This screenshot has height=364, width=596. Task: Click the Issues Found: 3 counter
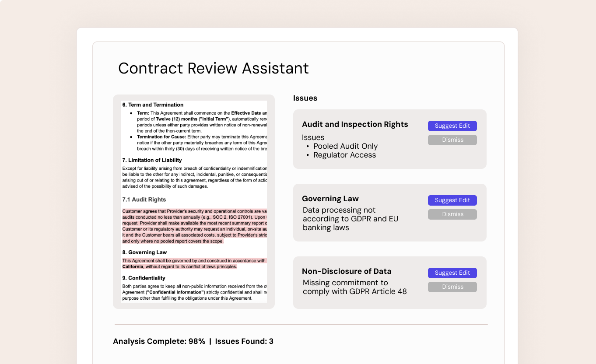[243, 341]
